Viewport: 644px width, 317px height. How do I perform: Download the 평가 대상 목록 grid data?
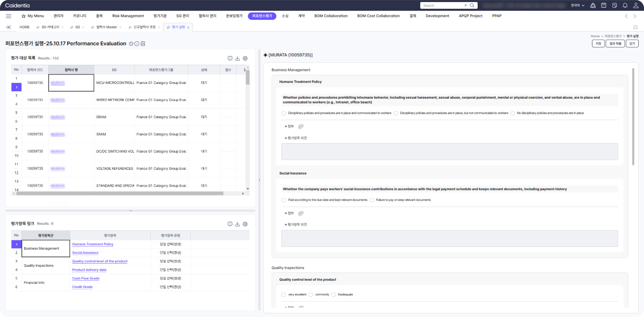pos(237,59)
